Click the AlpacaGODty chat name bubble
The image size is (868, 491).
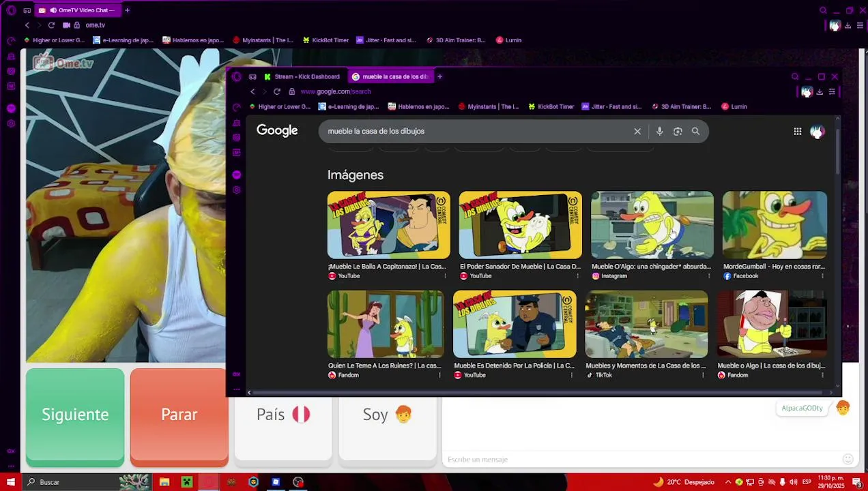coord(802,408)
